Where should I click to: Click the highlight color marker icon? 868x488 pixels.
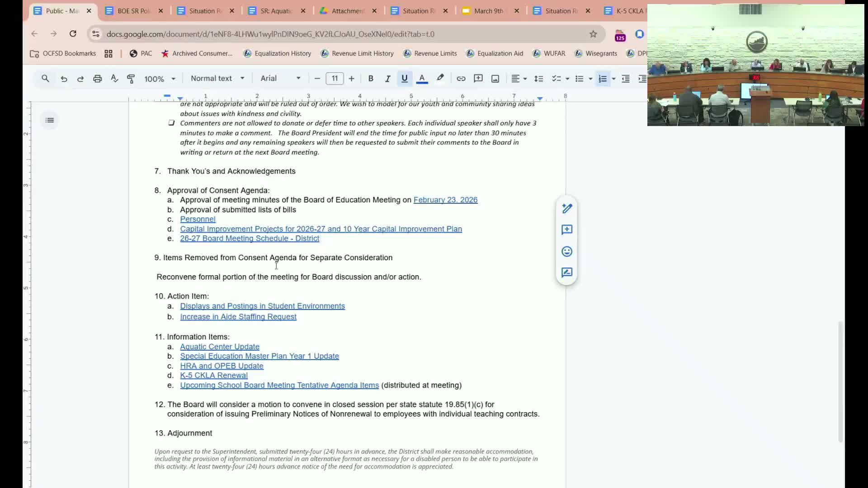coord(440,79)
